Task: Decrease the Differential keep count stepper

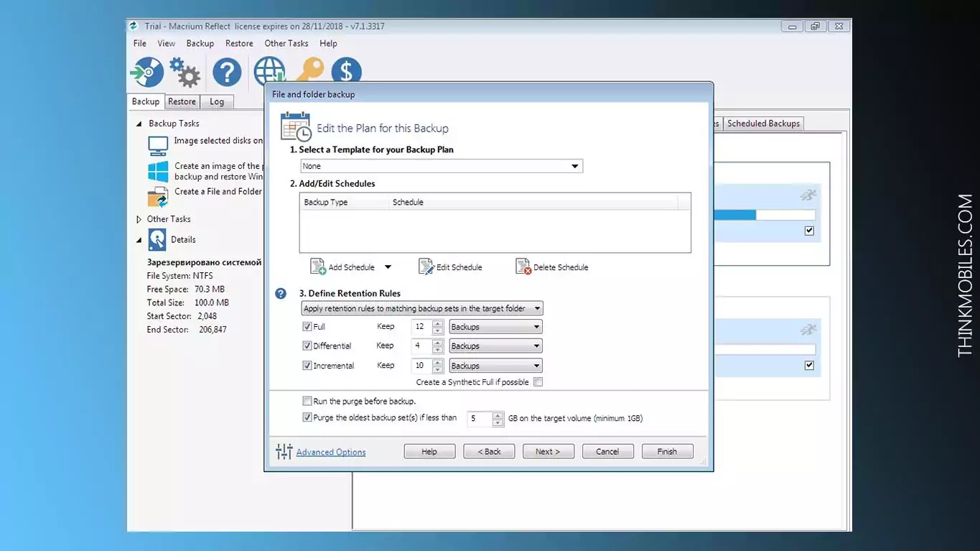Action: (438, 350)
